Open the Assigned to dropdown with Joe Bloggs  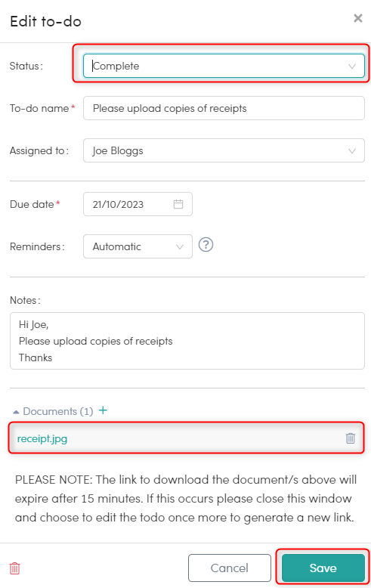tap(224, 150)
